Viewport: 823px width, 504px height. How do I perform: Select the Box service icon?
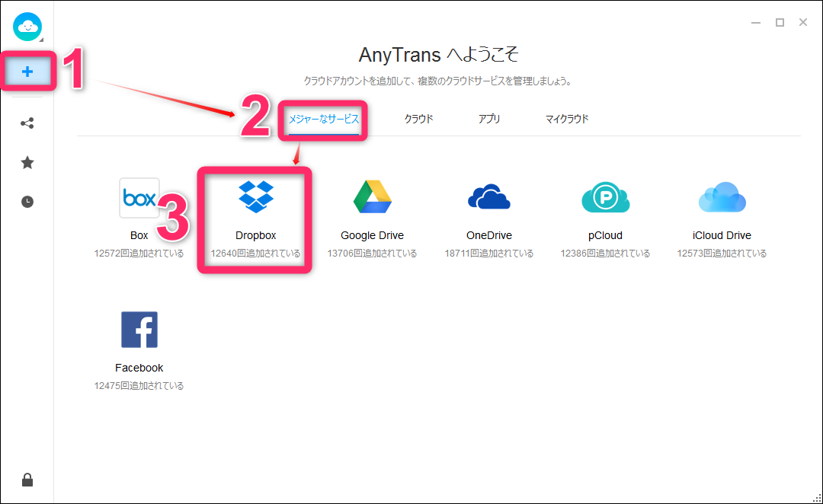(x=139, y=198)
